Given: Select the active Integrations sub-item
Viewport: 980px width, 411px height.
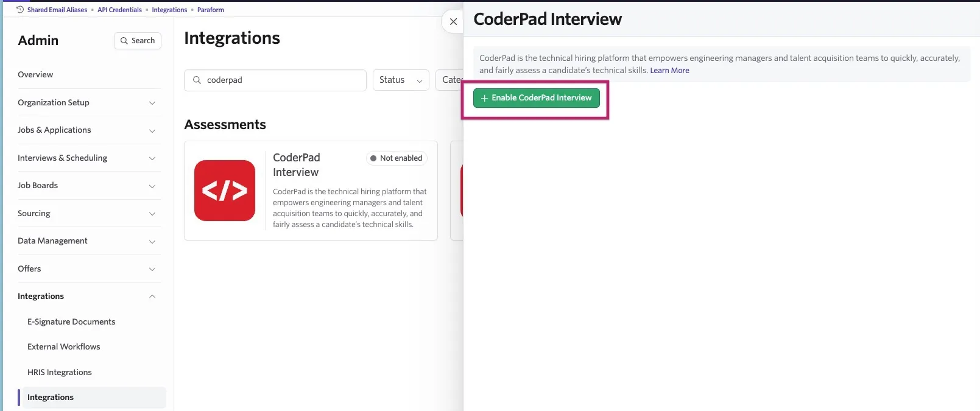Looking at the screenshot, I should click(x=92, y=397).
